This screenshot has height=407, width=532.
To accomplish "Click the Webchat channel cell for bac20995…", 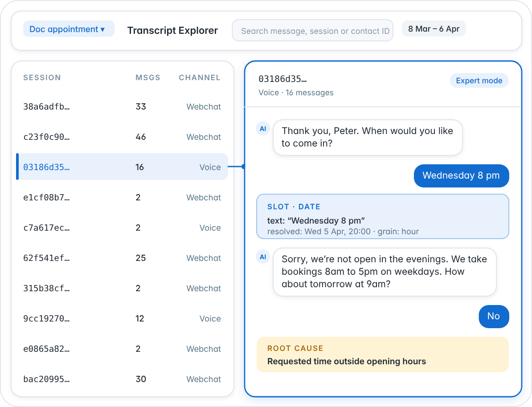I will tap(204, 379).
